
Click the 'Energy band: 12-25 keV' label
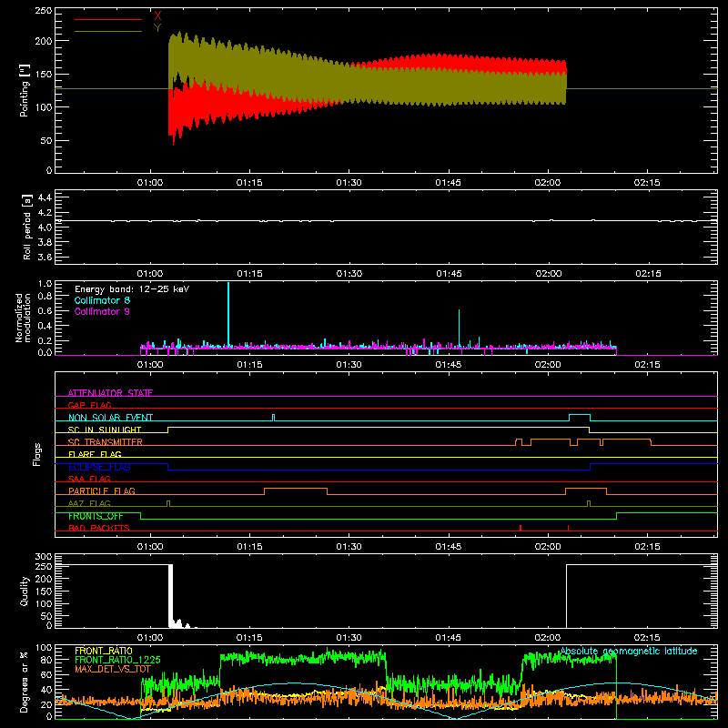[x=132, y=289]
